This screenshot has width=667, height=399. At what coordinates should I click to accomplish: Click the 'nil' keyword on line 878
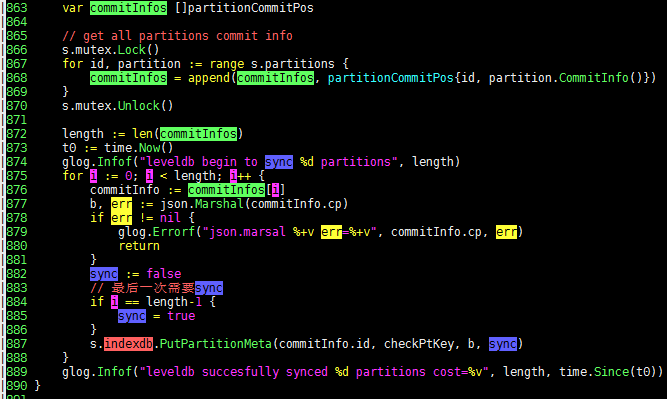coord(170,218)
